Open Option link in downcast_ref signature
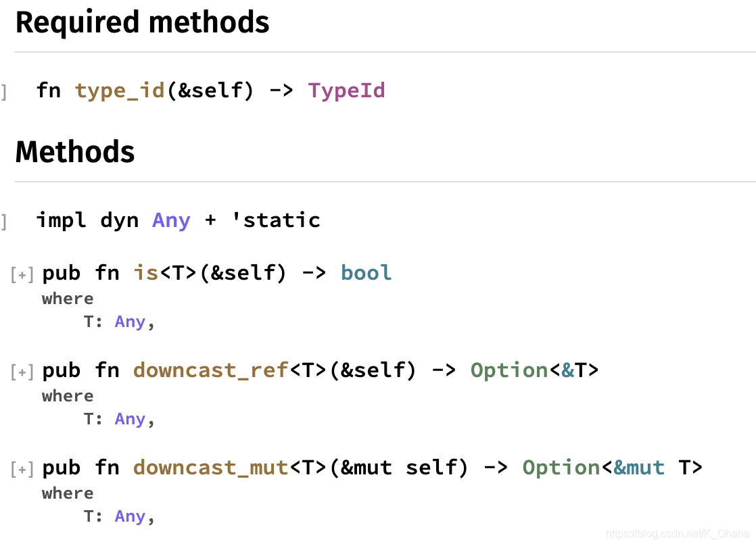 [x=510, y=370]
